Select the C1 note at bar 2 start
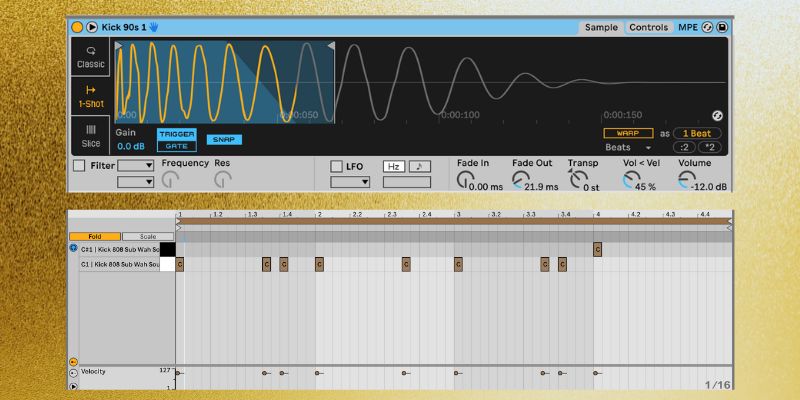The height and width of the screenshot is (400, 800). point(319,264)
